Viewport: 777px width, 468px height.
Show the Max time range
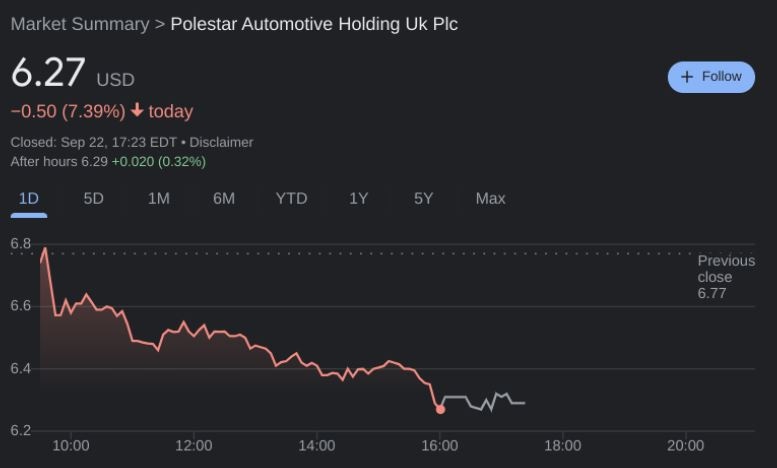coord(490,198)
